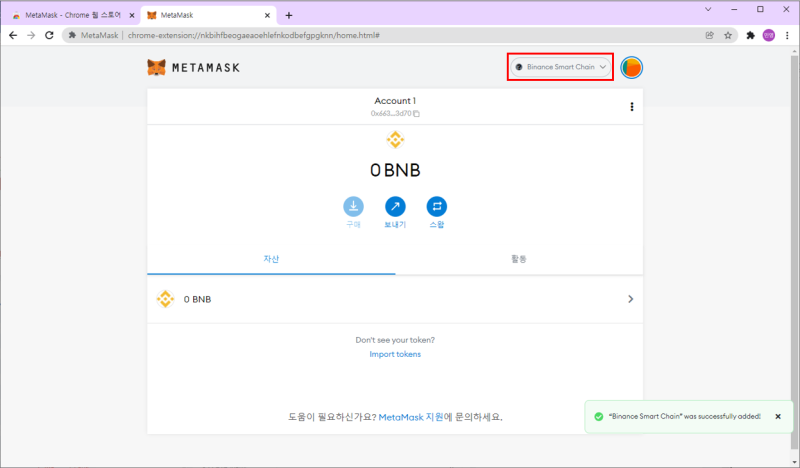This screenshot has width=800, height=468.
Task: Go forward in browser history
Action: click(31, 35)
